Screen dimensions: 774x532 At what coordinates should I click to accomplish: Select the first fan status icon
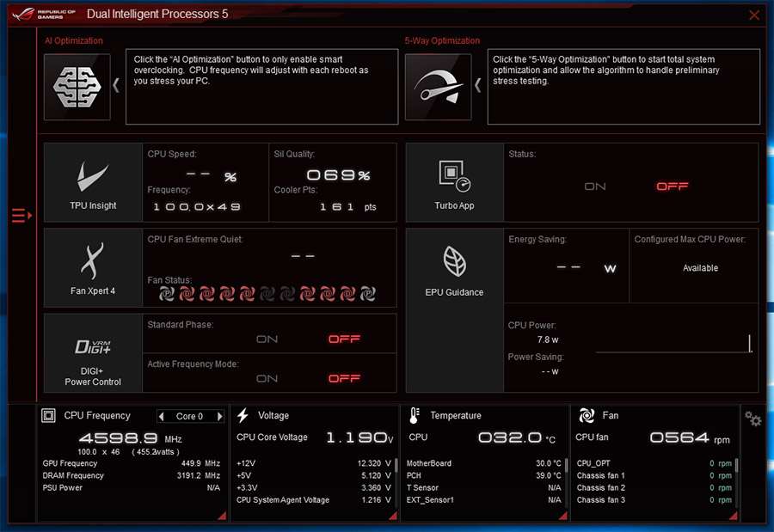point(167,294)
